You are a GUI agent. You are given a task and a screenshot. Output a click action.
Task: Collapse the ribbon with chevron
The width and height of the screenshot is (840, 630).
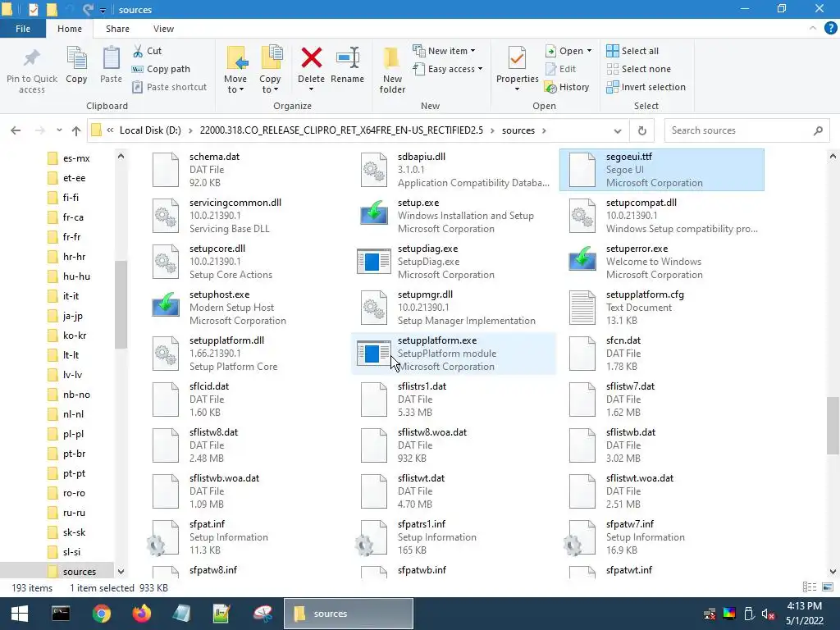tap(813, 29)
